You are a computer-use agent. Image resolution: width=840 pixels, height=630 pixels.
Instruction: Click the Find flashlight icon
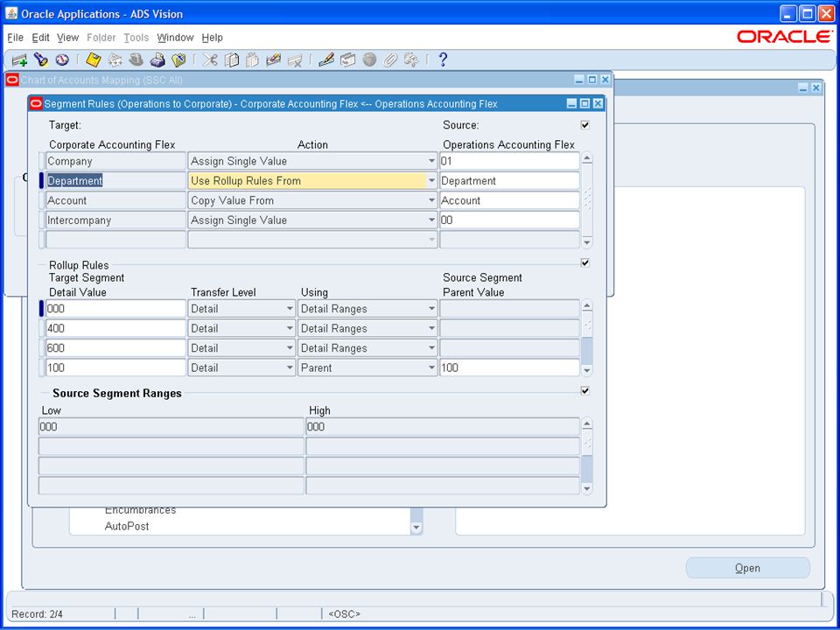(x=41, y=59)
